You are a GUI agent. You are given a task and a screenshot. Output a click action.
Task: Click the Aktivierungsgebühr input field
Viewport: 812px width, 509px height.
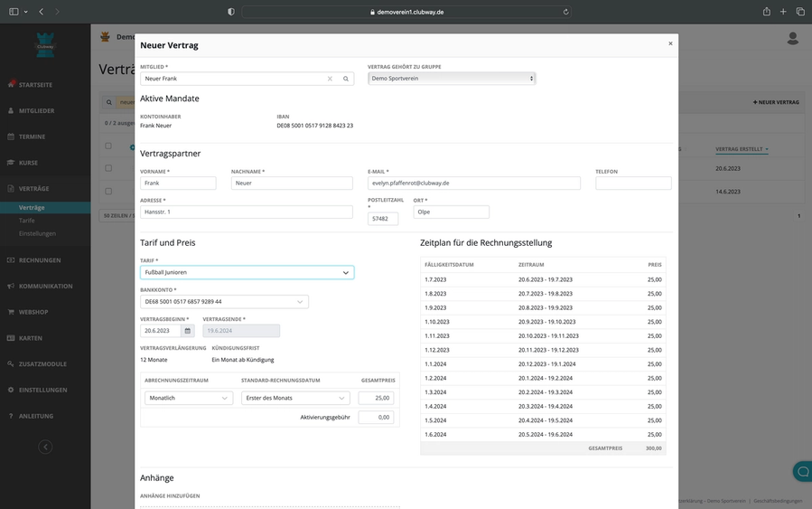(x=376, y=418)
